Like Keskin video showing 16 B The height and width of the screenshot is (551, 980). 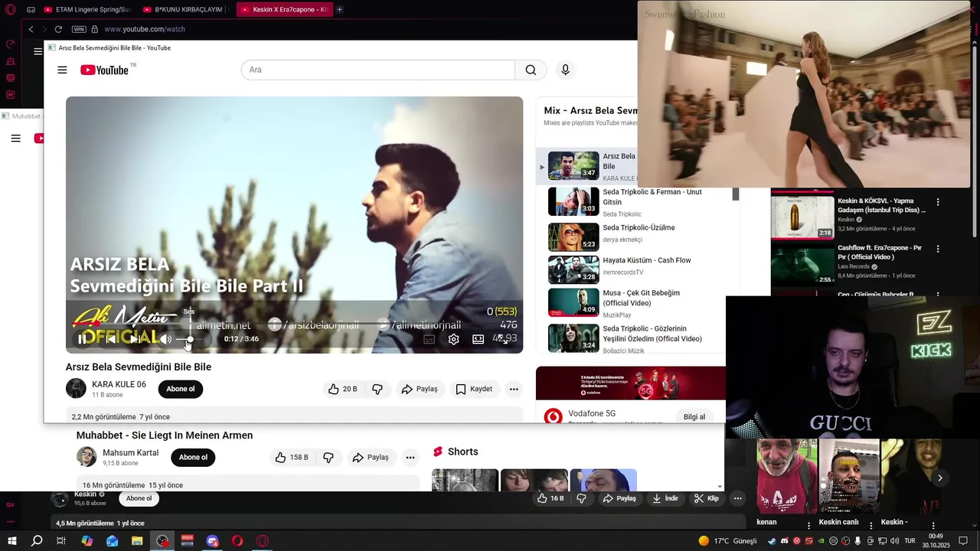tap(550, 498)
